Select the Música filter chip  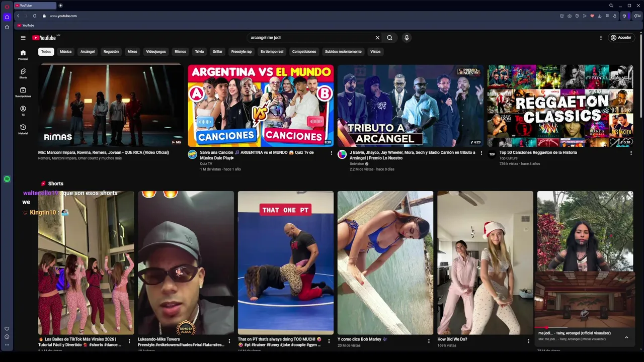pos(65,52)
